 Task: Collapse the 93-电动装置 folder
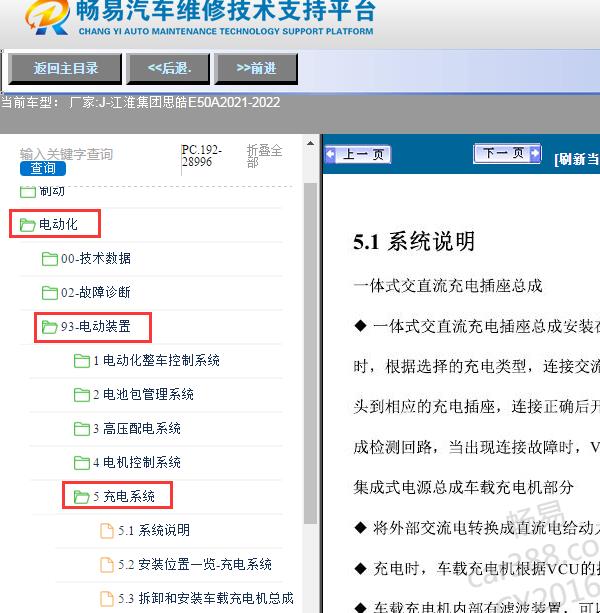click(x=96, y=326)
